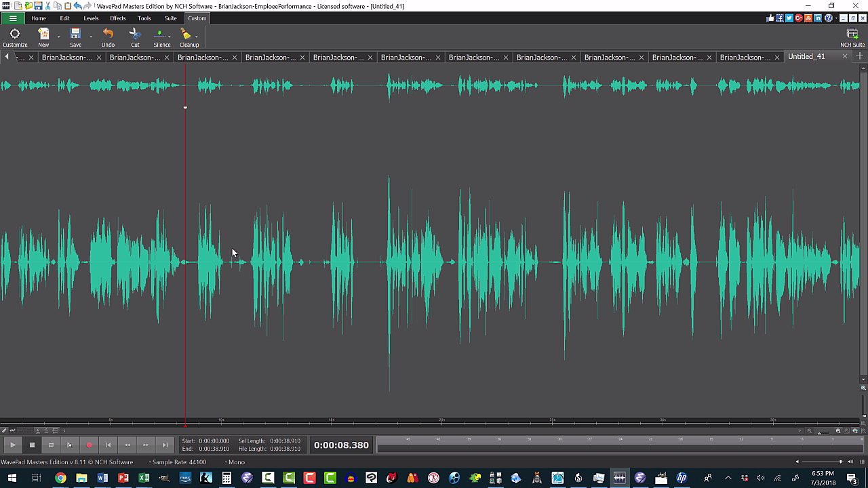Image resolution: width=868 pixels, height=488 pixels.
Task: Open the Suite ribbon tab
Action: [170, 18]
